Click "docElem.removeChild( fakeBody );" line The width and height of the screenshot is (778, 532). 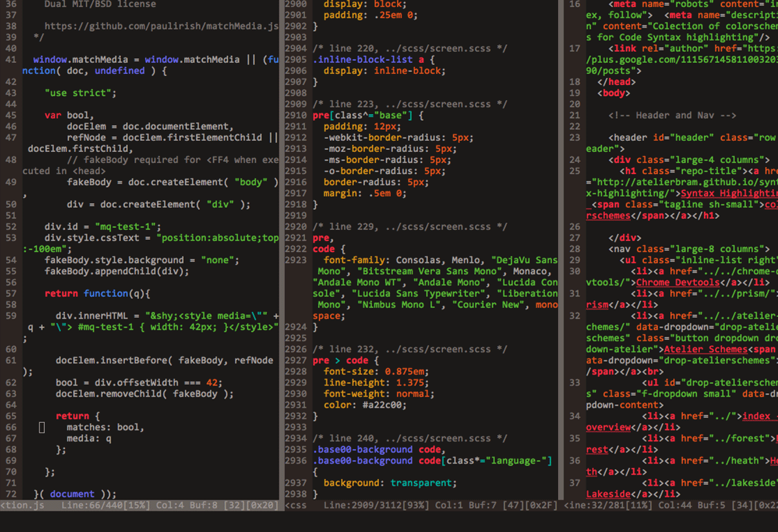145,394
